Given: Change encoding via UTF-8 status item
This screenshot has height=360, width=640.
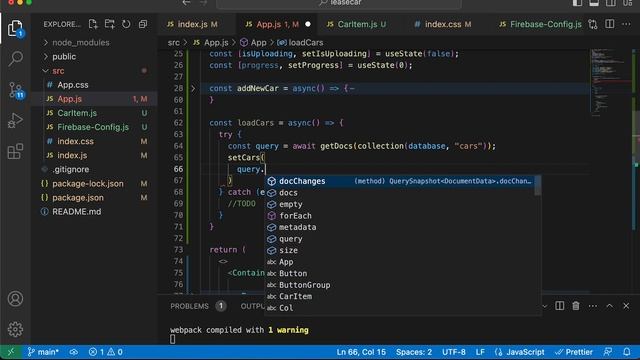Looking at the screenshot, I should (x=453, y=352).
